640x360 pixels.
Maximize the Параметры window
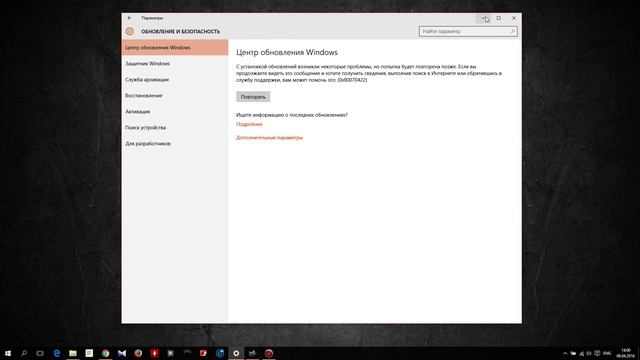(499, 18)
